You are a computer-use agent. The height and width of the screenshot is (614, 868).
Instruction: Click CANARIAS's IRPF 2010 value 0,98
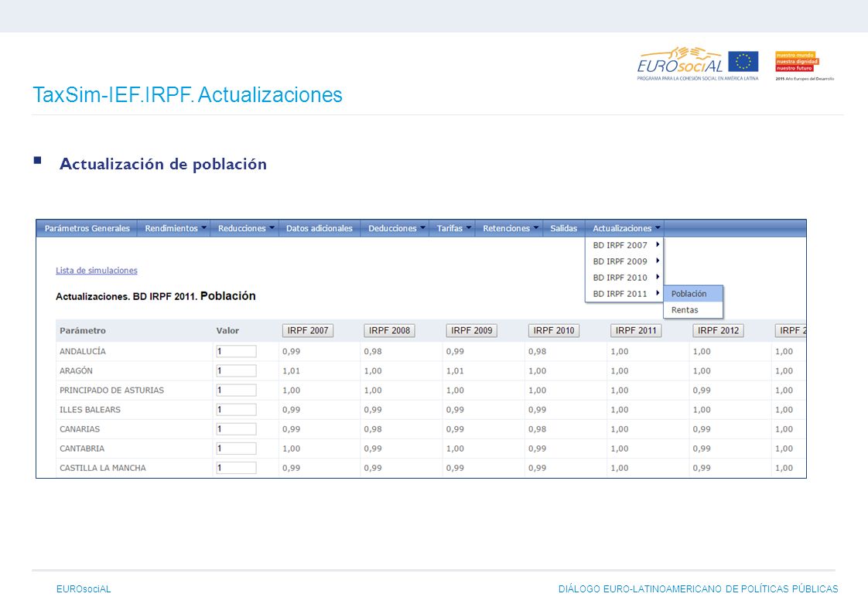click(x=537, y=429)
